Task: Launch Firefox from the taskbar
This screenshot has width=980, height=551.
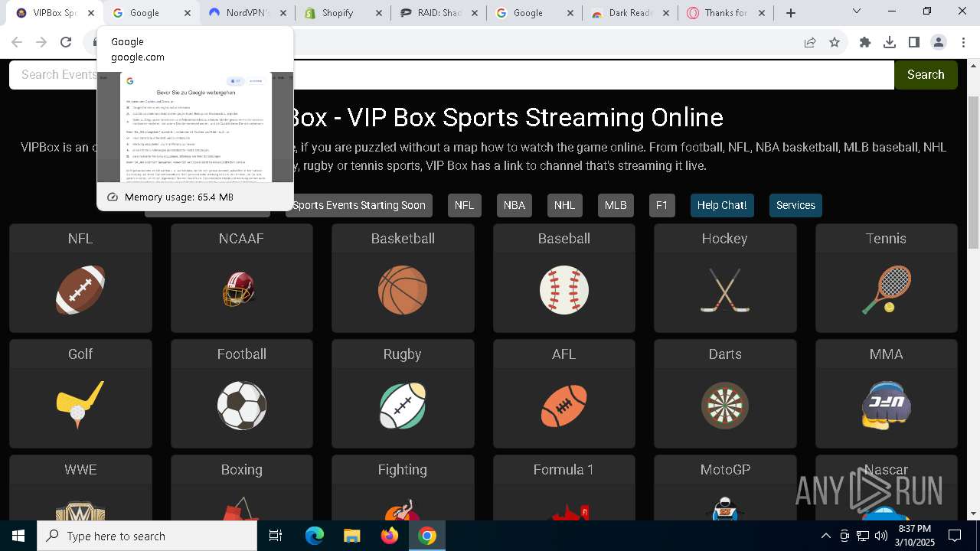Action: tap(390, 536)
